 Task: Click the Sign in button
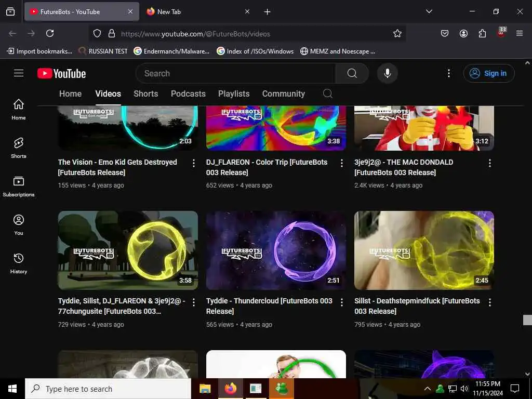pos(489,73)
